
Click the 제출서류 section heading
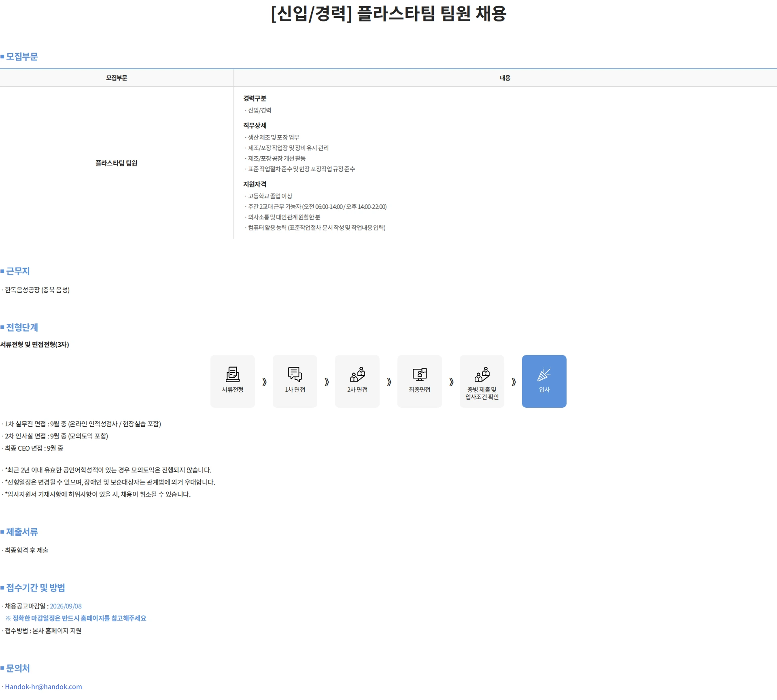click(x=22, y=532)
